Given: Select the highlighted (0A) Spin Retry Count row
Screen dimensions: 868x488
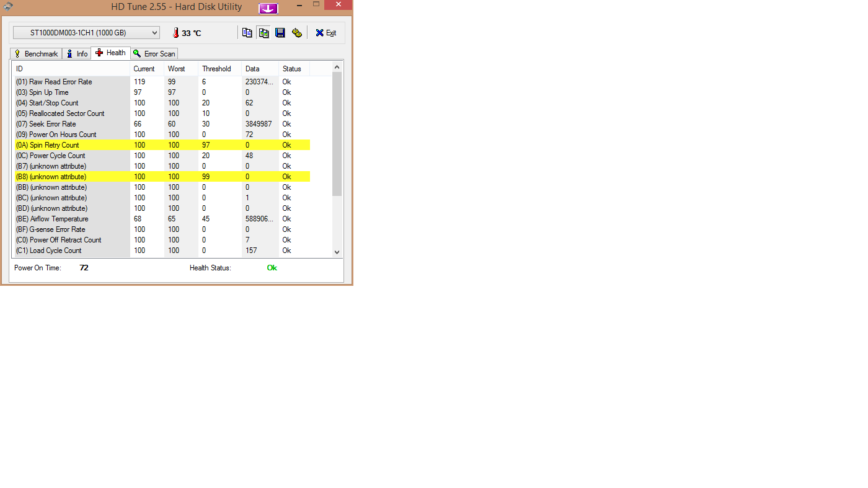Looking at the screenshot, I should click(x=161, y=145).
